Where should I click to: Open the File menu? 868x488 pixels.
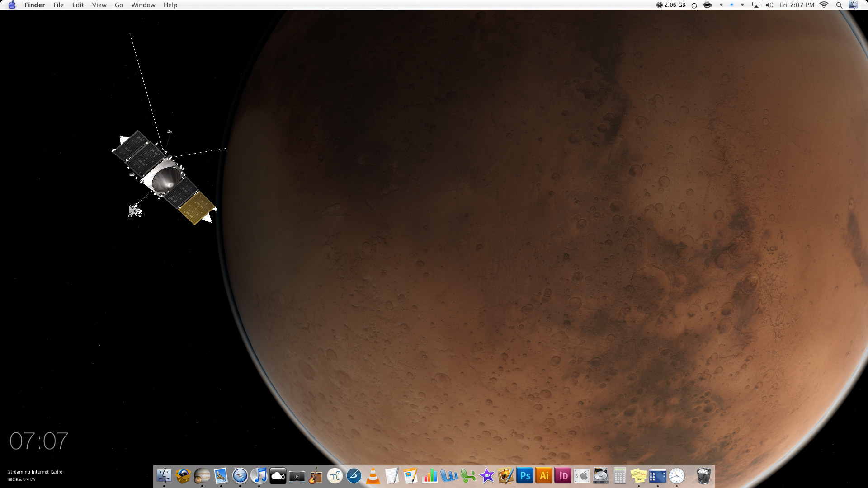(x=59, y=5)
